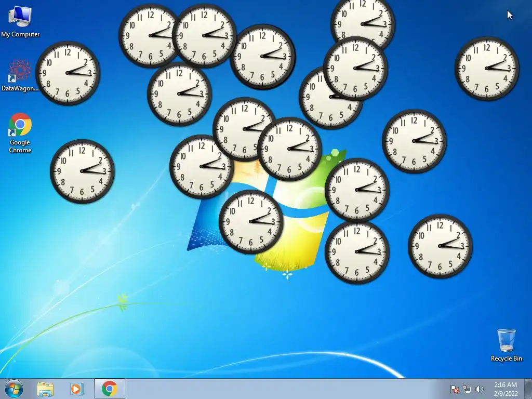Launch Windows Media Player from taskbar

77,389
